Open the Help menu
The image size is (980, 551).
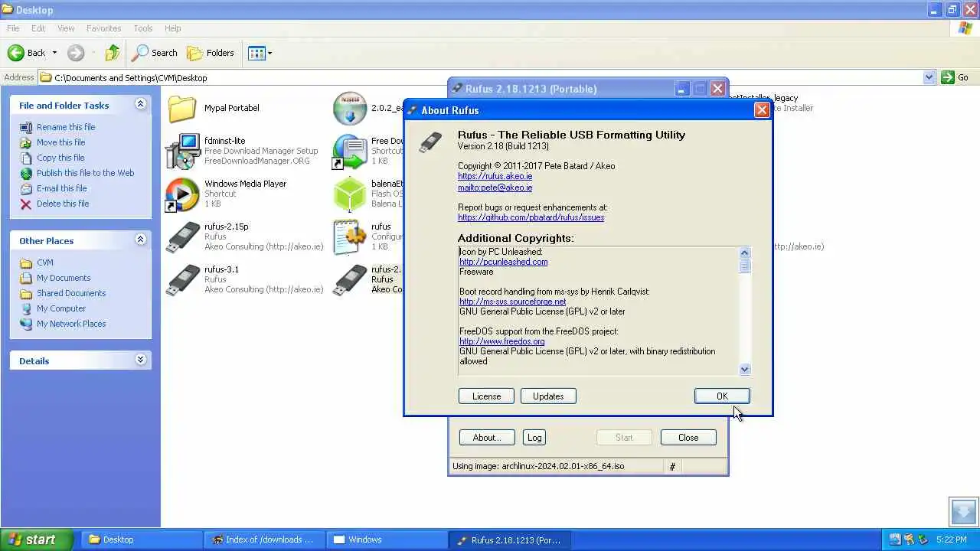click(173, 28)
